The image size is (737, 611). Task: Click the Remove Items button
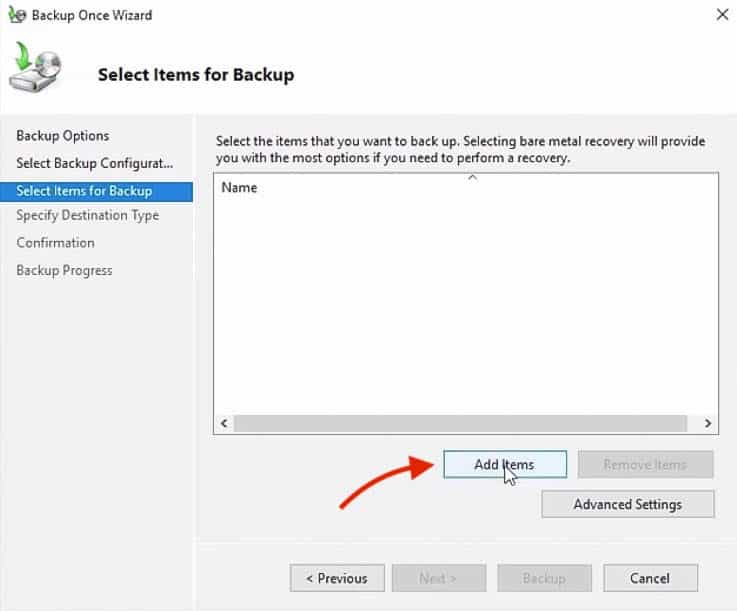[x=645, y=464]
